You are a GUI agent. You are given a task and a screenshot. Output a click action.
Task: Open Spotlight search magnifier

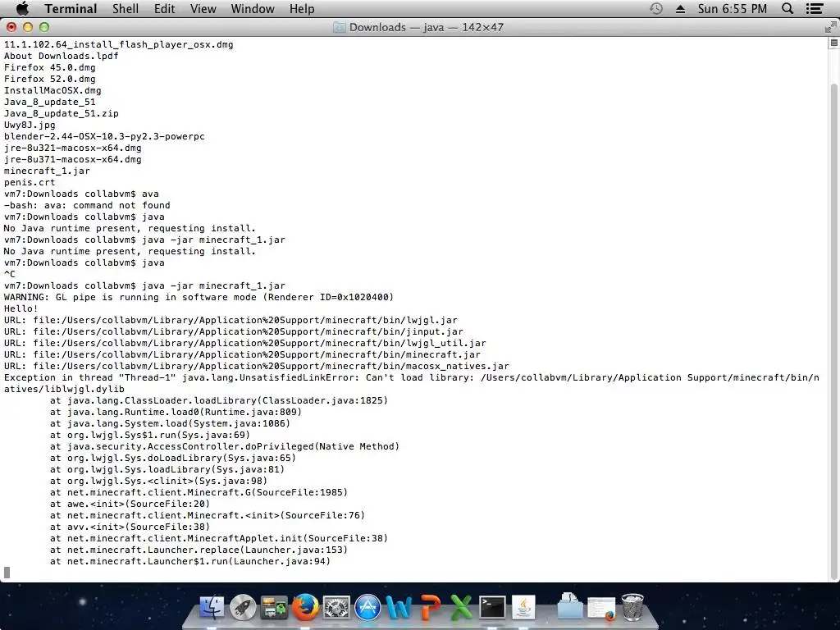pyautogui.click(x=787, y=8)
